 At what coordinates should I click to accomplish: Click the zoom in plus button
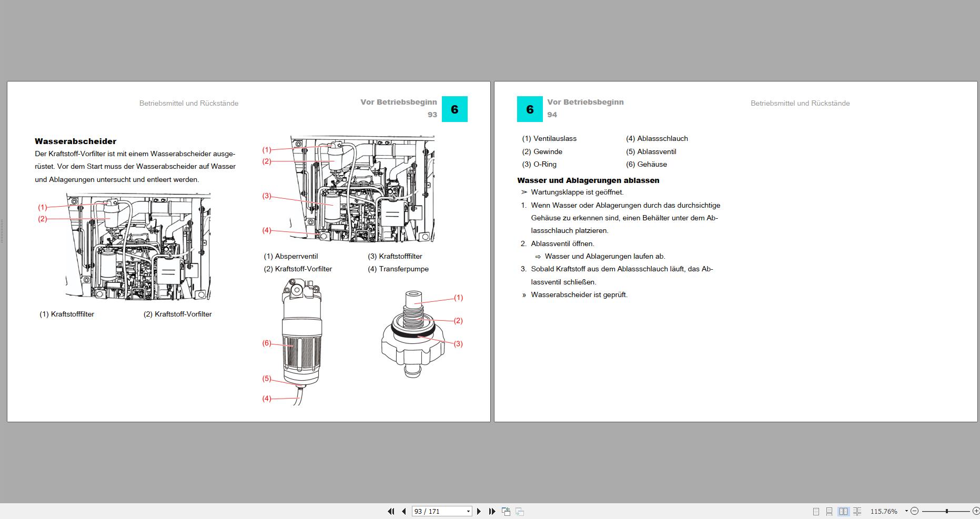pyautogui.click(x=976, y=511)
